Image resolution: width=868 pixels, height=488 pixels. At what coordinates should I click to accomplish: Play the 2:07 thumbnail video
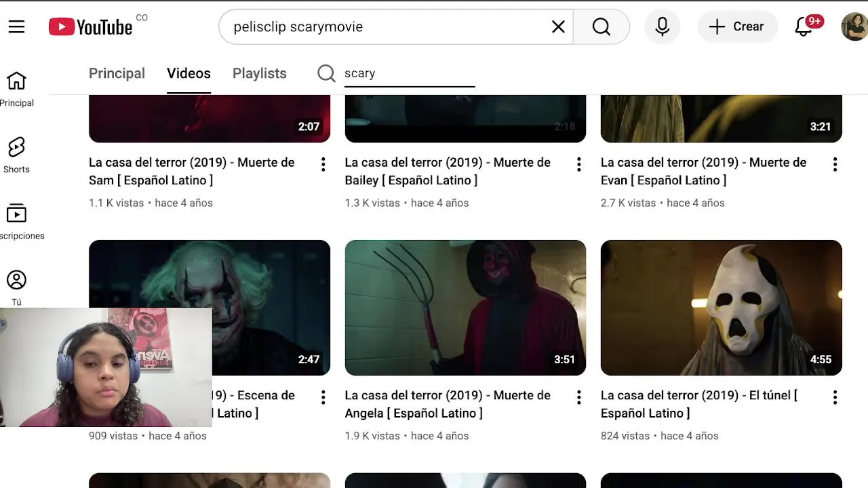210,119
